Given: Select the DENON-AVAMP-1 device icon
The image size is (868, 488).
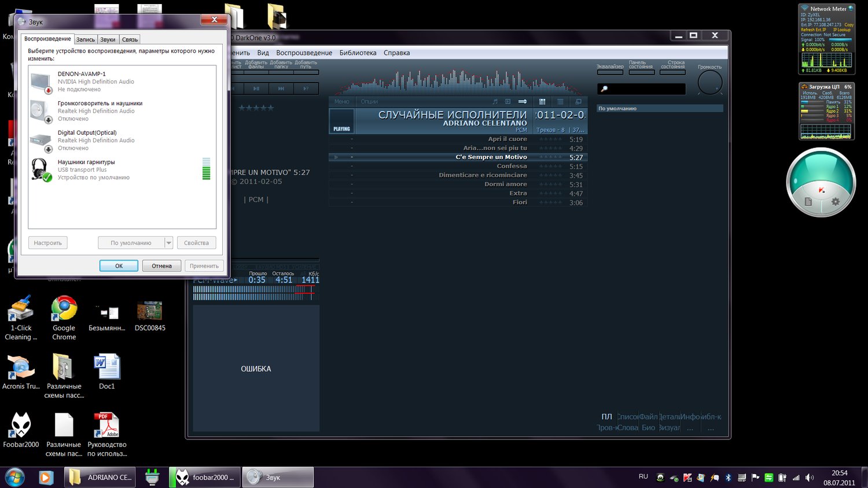Looking at the screenshot, I should click(x=41, y=82).
